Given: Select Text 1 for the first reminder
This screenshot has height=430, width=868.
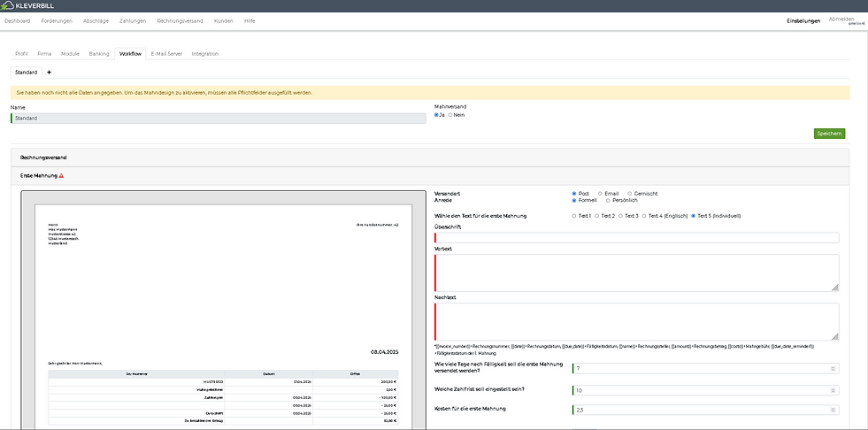Looking at the screenshot, I should coord(574,216).
